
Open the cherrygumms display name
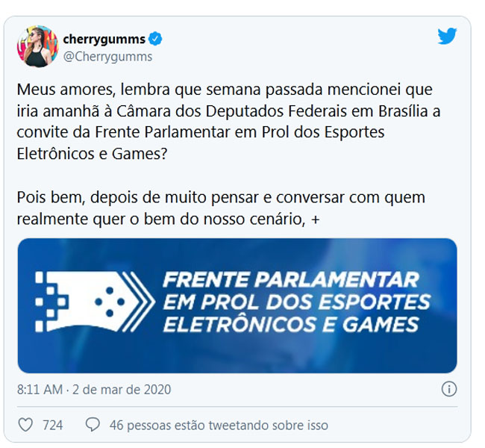pyautogui.click(x=104, y=40)
